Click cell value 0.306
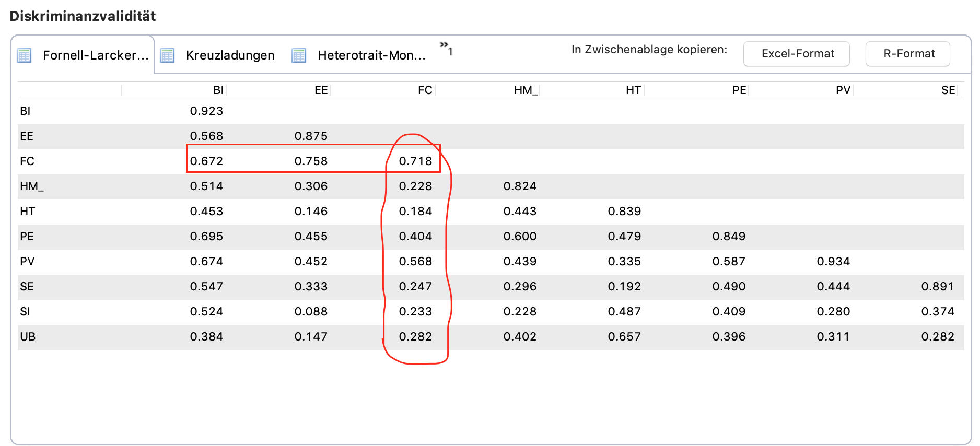 click(x=311, y=186)
